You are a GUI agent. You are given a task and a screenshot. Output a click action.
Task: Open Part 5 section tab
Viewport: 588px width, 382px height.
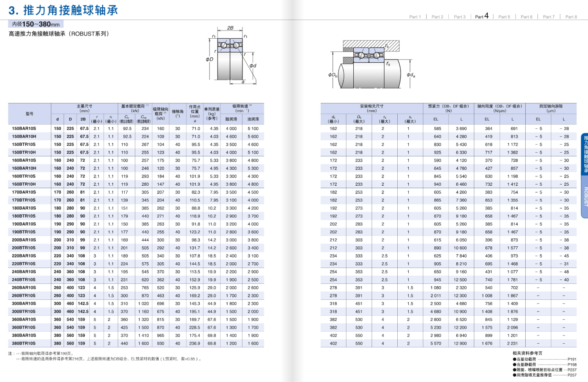tap(504, 17)
